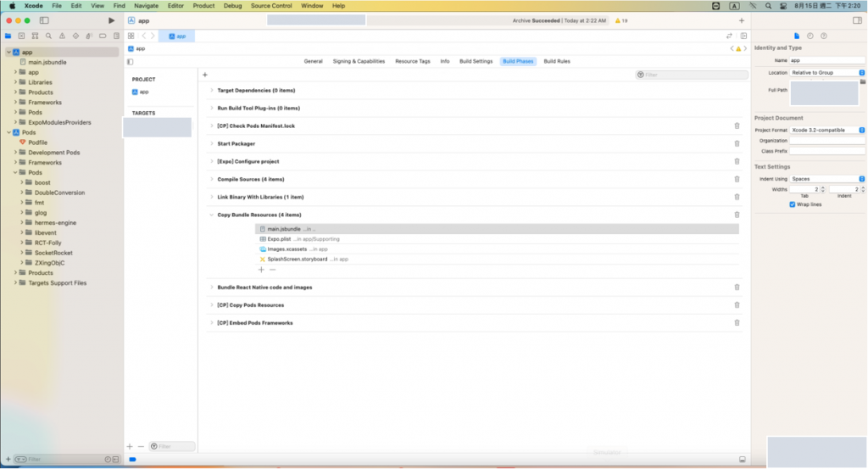Switch to Signing & Capabilities tab
The image size is (868, 469).
[359, 61]
